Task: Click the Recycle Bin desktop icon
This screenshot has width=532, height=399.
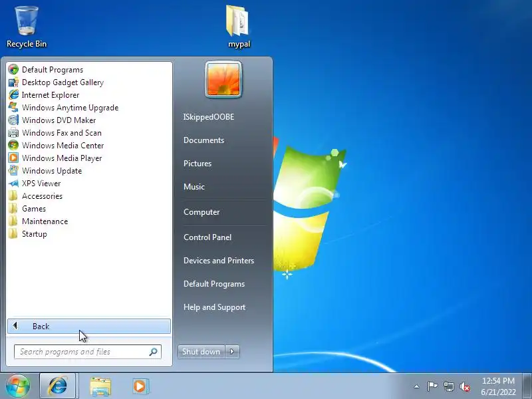Action: (x=27, y=27)
